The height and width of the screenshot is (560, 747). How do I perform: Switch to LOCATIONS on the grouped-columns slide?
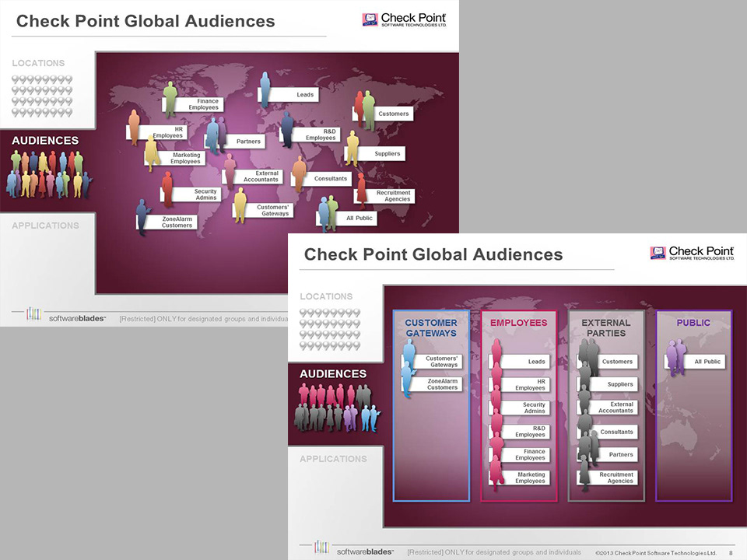click(x=326, y=296)
